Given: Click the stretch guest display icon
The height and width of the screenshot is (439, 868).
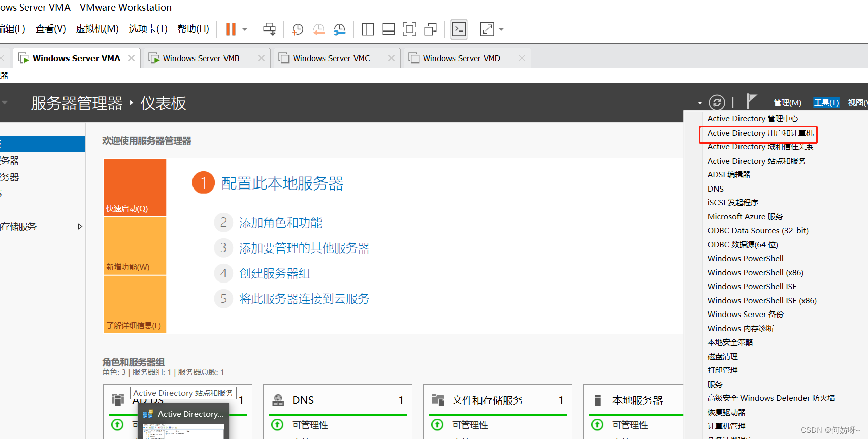Looking at the screenshot, I should pos(487,29).
